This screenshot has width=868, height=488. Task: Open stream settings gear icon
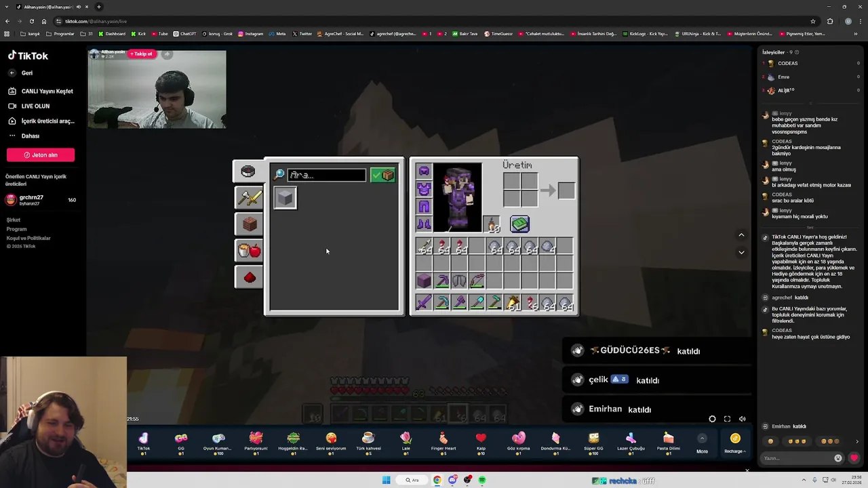pyautogui.click(x=712, y=419)
